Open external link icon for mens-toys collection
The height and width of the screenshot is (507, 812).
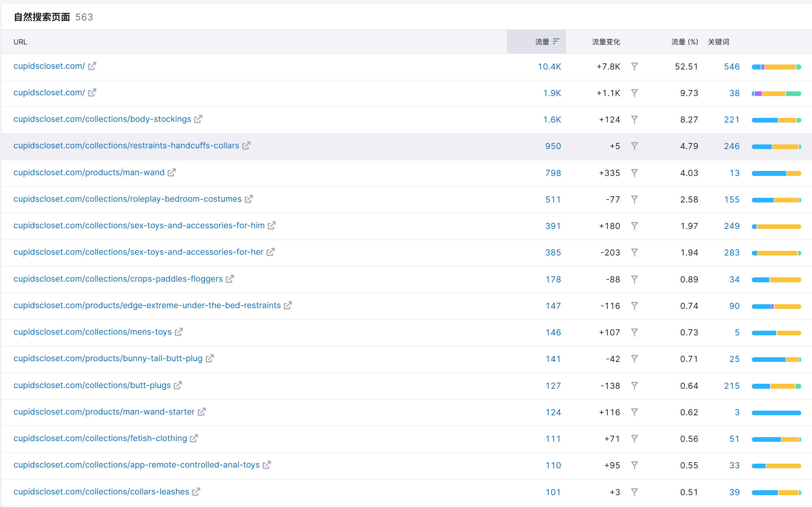coord(179,332)
